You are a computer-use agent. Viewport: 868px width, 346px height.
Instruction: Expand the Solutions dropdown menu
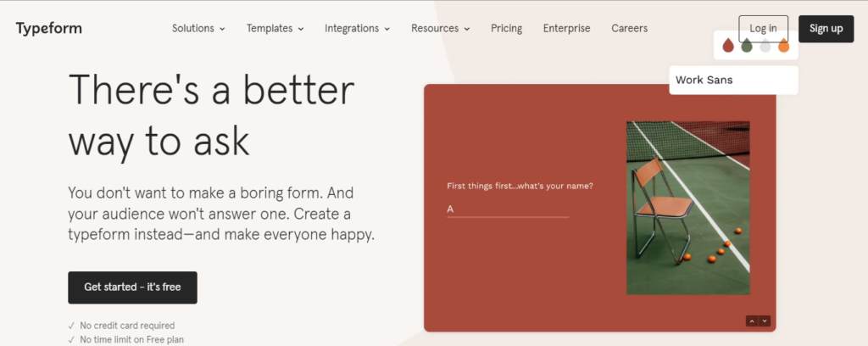[x=198, y=28]
